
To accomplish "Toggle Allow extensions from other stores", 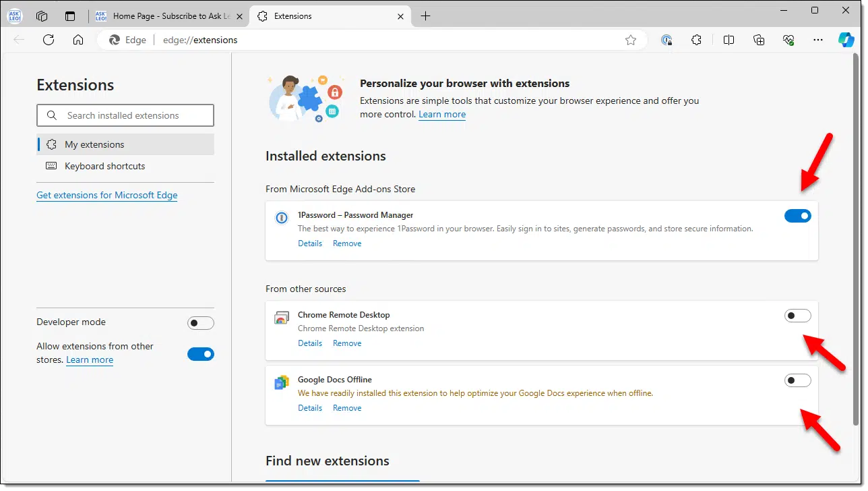I will [201, 353].
